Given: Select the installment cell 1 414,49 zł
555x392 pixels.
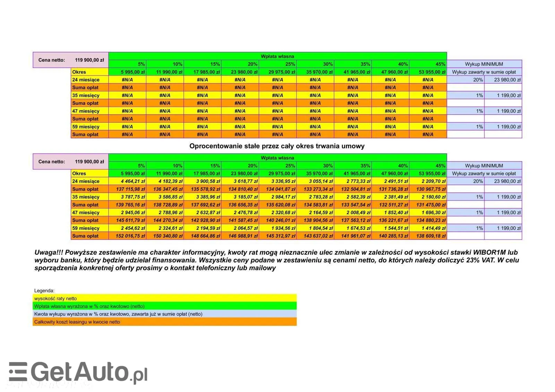Looking at the screenshot, I should (428, 228).
